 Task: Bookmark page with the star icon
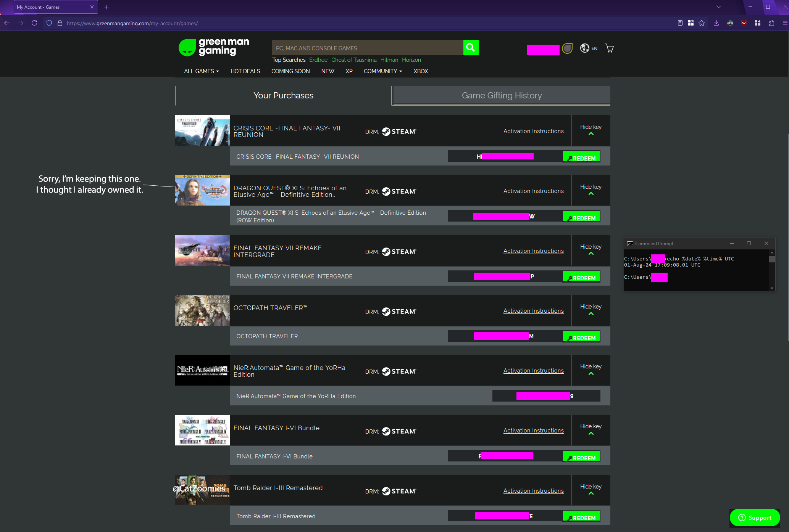[x=702, y=23]
